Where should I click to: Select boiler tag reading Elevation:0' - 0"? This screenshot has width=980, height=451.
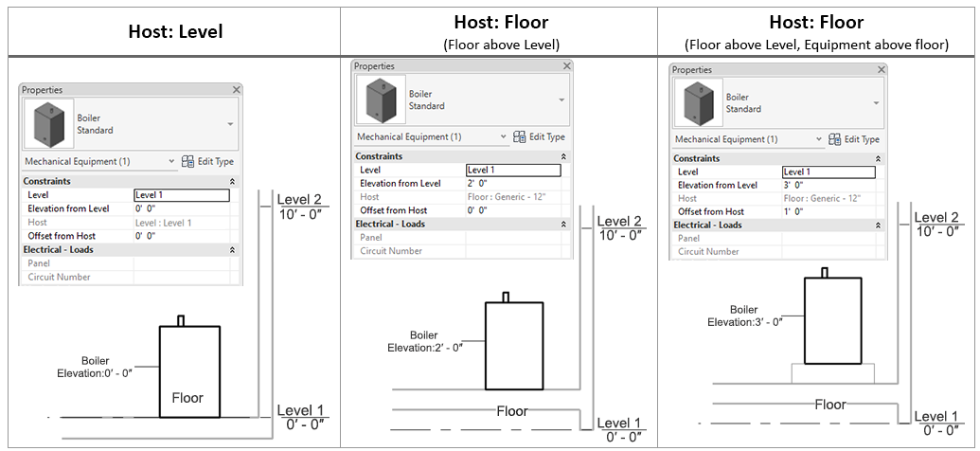95,368
